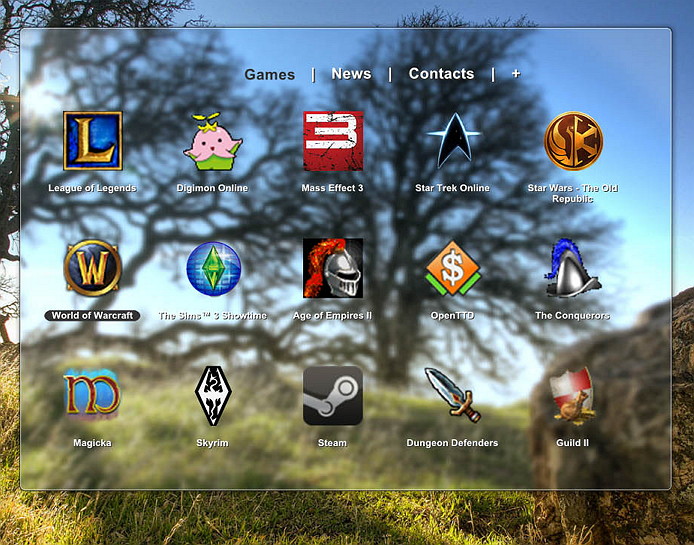This screenshot has height=545, width=694.
Task: Open the Magicka icon
Action: pos(92,394)
